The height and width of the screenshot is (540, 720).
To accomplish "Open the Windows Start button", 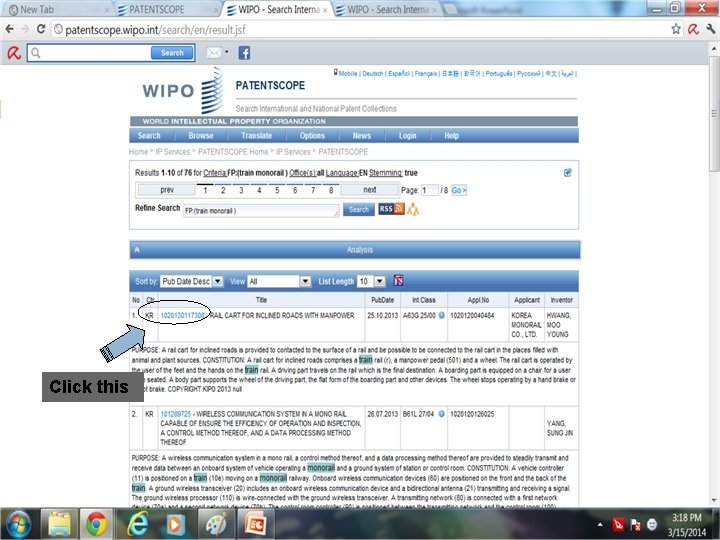I will (18, 524).
